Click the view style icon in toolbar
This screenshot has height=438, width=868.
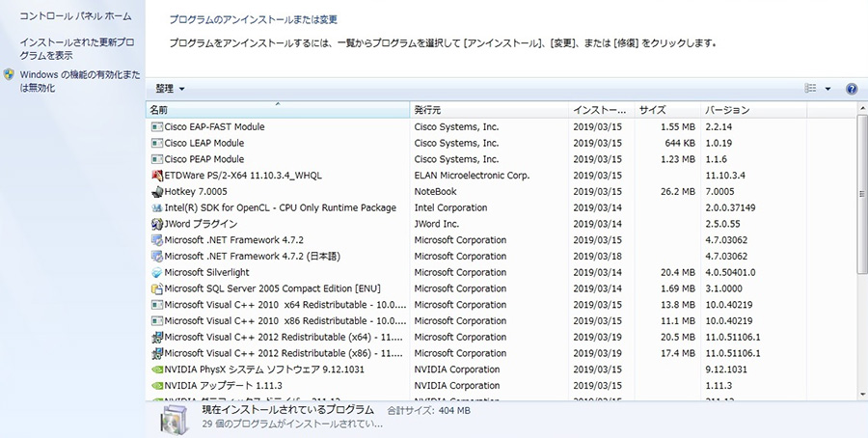point(811,89)
